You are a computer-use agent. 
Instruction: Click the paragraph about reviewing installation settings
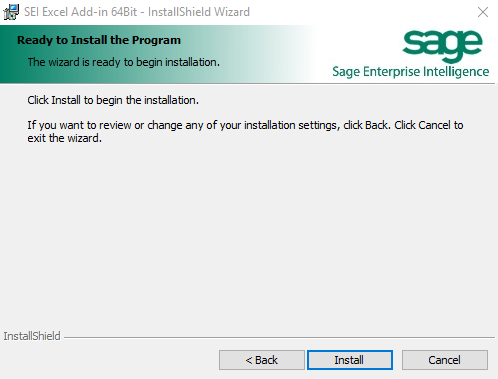click(x=245, y=132)
